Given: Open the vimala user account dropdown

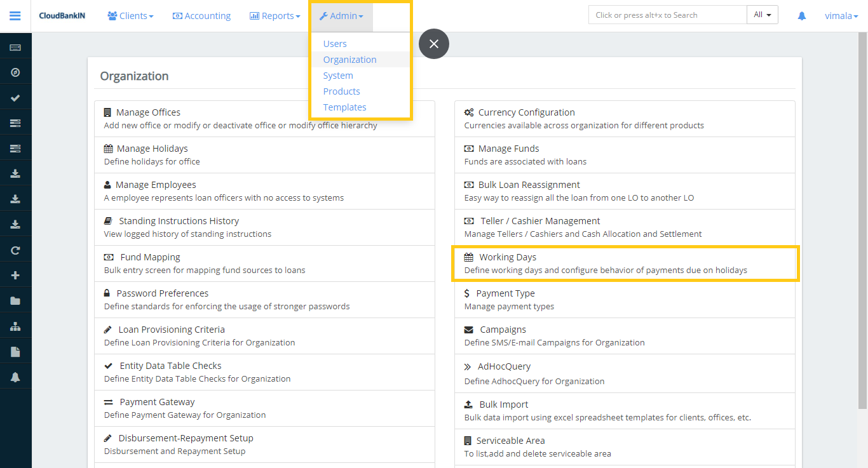Looking at the screenshot, I should (x=841, y=16).
